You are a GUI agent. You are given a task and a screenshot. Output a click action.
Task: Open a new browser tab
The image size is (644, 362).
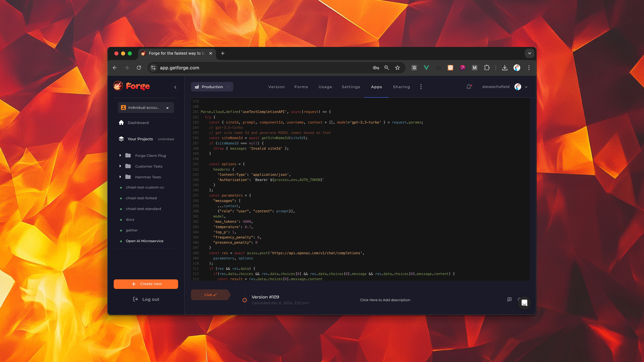[x=223, y=53]
